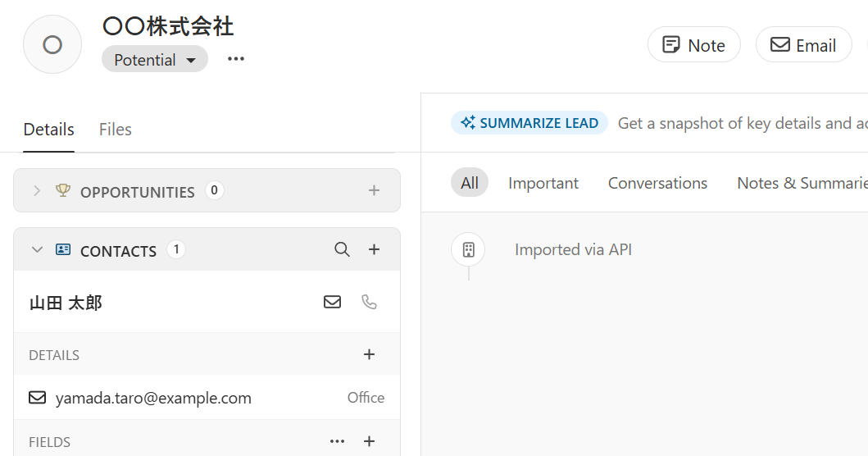Image resolution: width=868 pixels, height=456 pixels.
Task: Search contacts with the magnifier icon
Action: click(342, 249)
